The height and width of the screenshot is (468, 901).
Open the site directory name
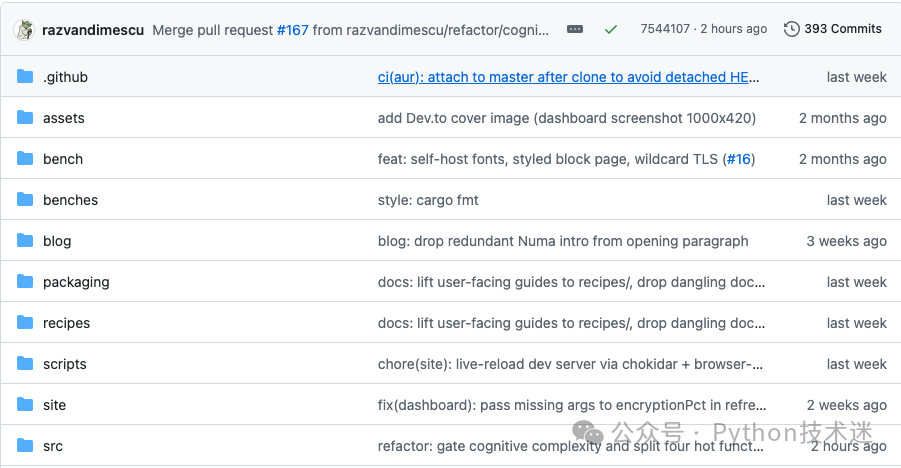(54, 405)
